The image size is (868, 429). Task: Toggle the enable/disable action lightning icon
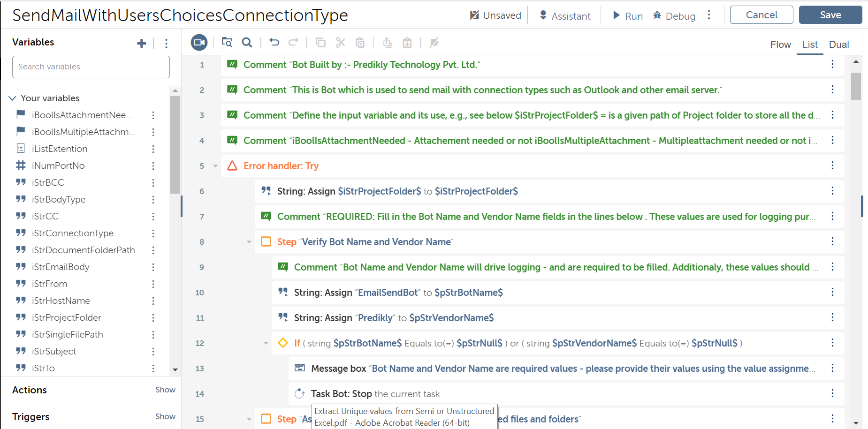point(434,43)
